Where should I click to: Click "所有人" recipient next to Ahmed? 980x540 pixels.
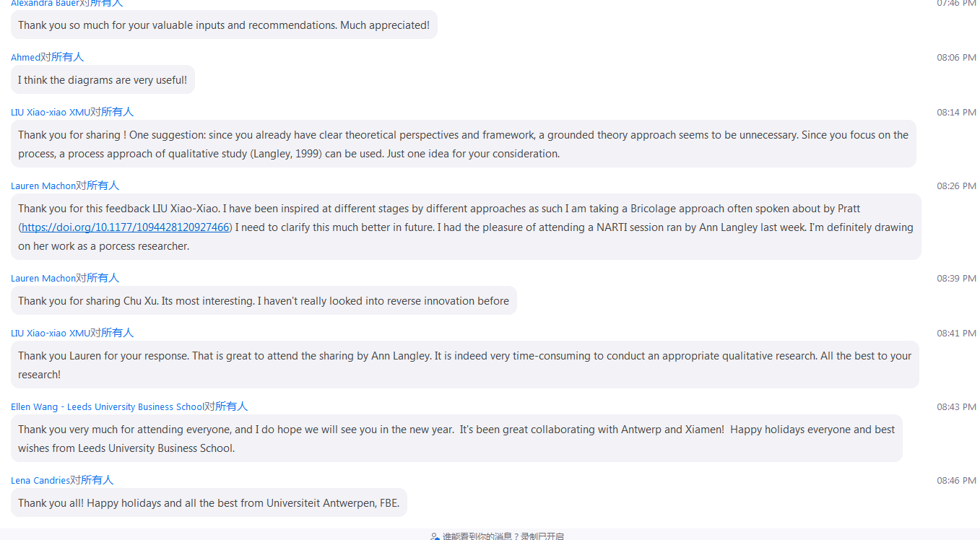pyautogui.click(x=68, y=57)
